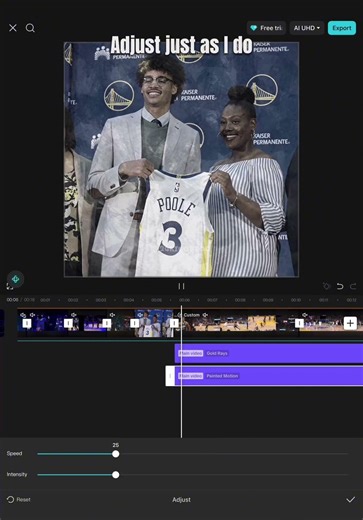Toggle the keyframe icon beside undo
Image resolution: width=363 pixels, height=520 pixels.
click(x=326, y=286)
